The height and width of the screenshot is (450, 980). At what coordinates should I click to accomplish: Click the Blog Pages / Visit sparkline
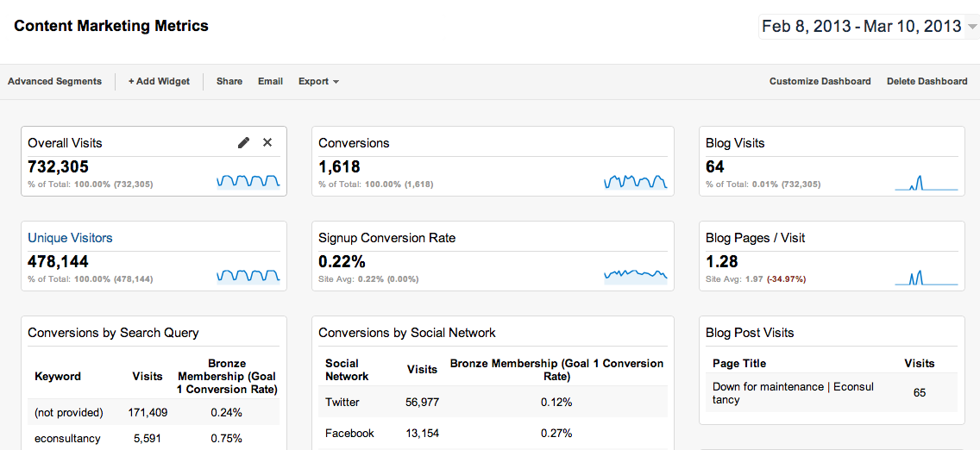pos(927,277)
